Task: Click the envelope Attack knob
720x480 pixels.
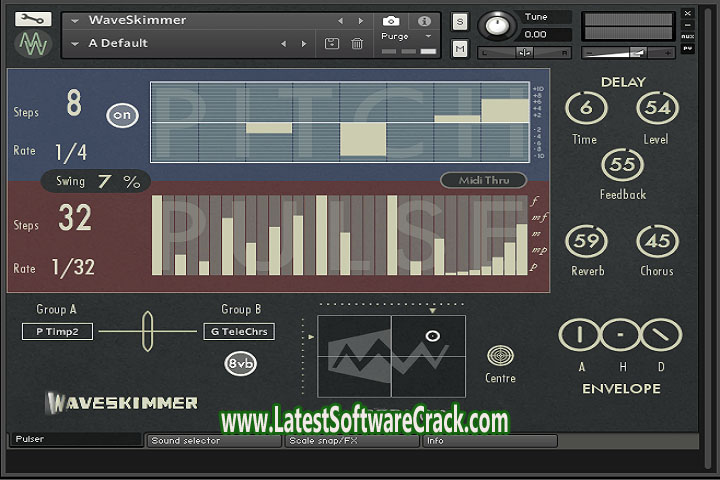Action: pos(579,334)
